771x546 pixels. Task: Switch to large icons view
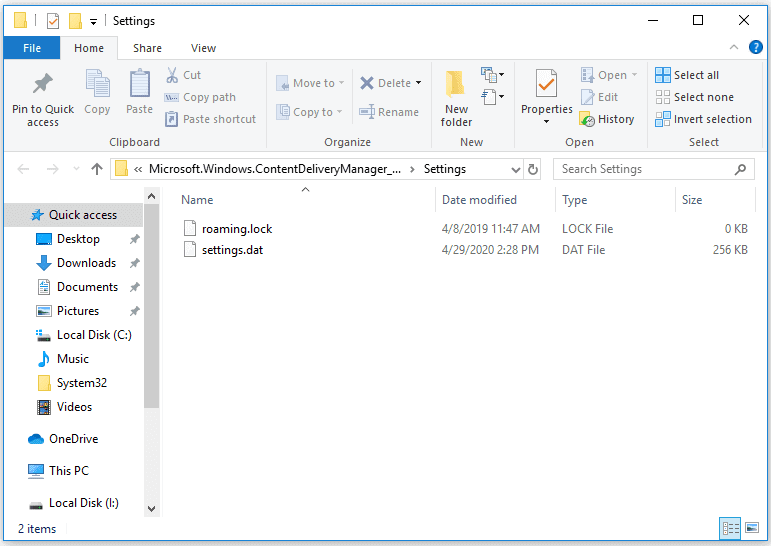point(752,528)
